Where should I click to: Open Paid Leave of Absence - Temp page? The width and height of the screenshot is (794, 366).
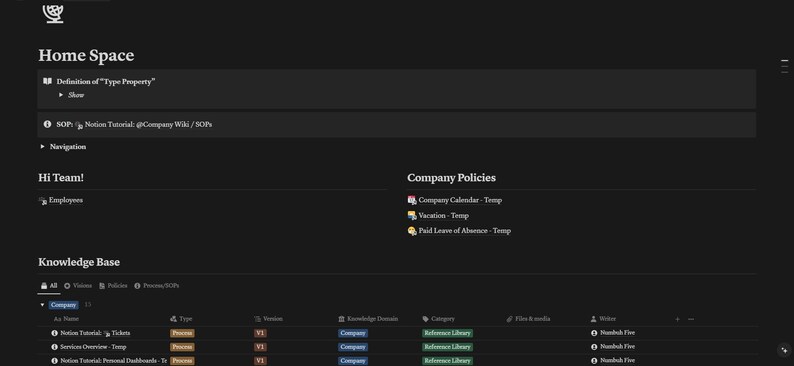pyautogui.click(x=464, y=230)
